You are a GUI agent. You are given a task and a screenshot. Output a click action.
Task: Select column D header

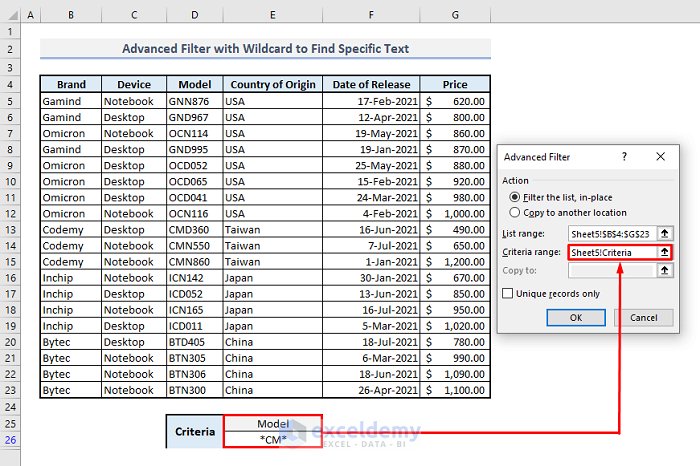tap(195, 15)
